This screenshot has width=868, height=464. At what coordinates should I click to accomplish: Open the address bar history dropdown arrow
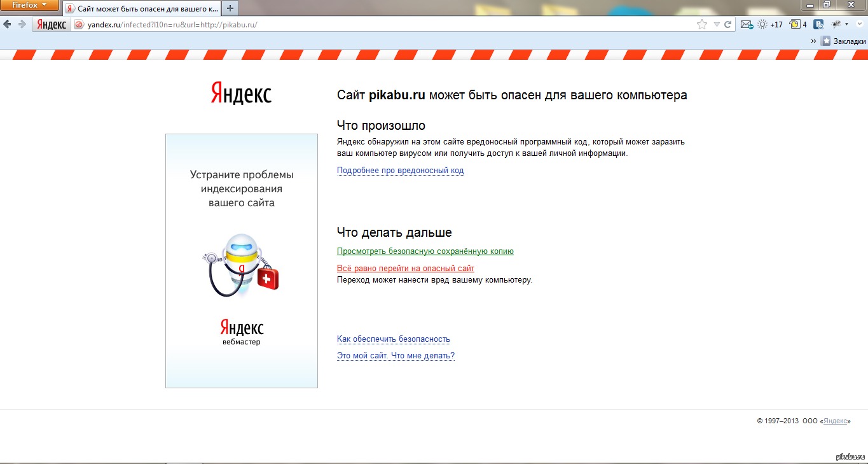(x=717, y=24)
